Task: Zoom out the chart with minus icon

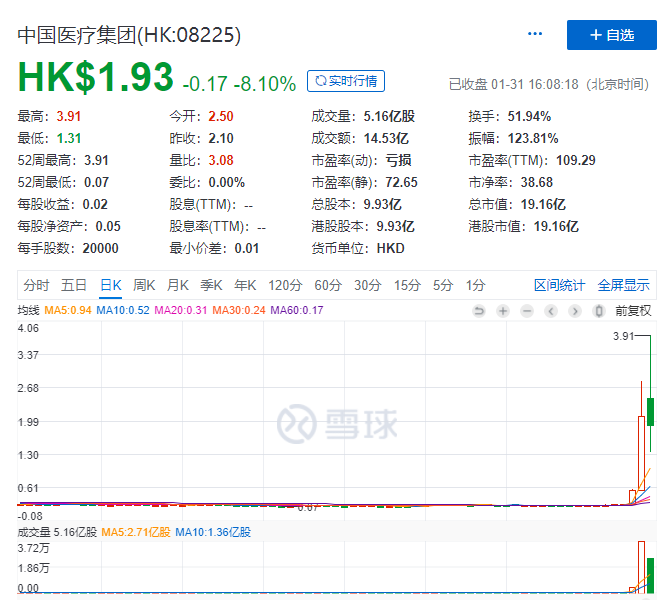Action: click(527, 311)
